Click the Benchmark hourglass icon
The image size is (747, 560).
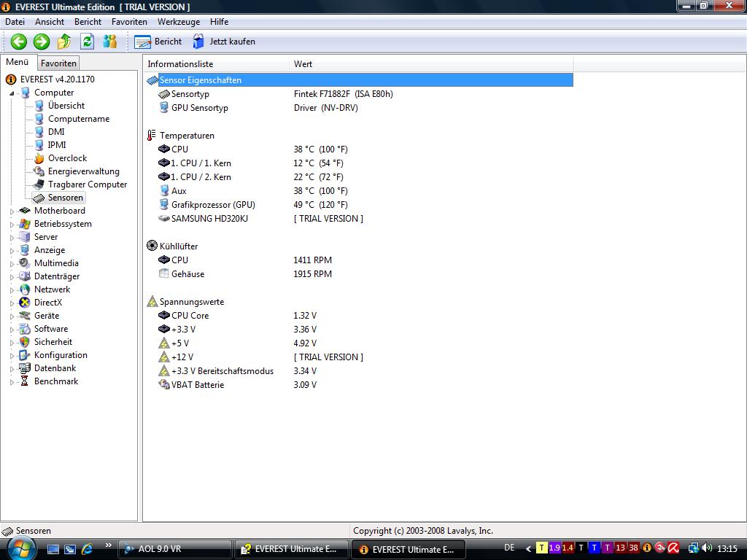pos(24,381)
